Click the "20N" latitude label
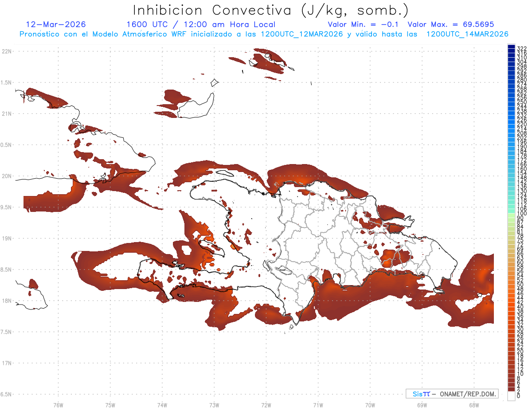 point(7,176)
